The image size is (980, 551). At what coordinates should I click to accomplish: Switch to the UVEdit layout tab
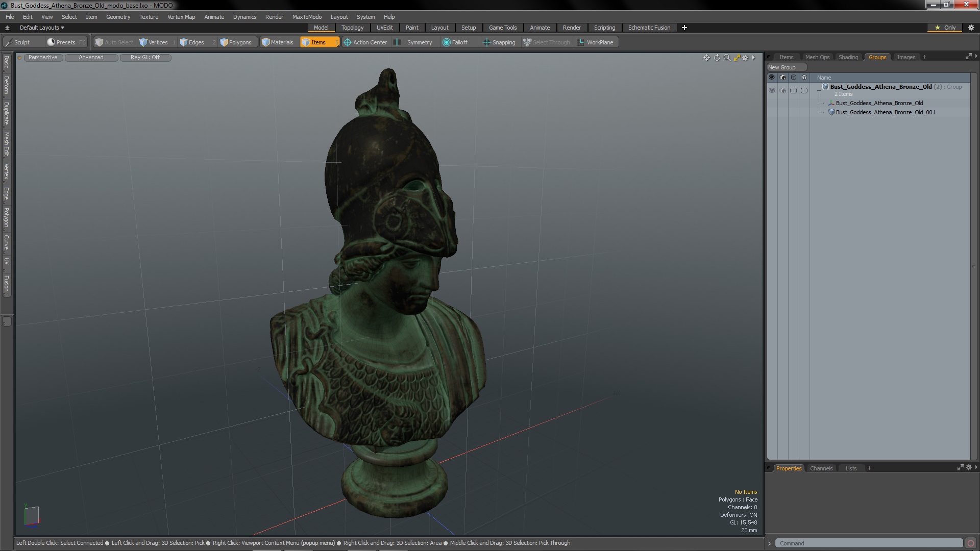tap(384, 28)
